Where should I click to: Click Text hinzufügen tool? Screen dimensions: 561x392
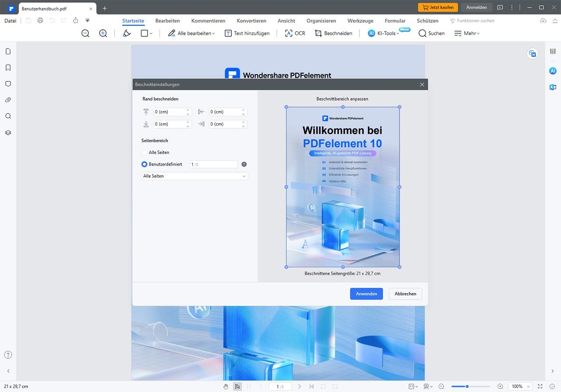(247, 33)
